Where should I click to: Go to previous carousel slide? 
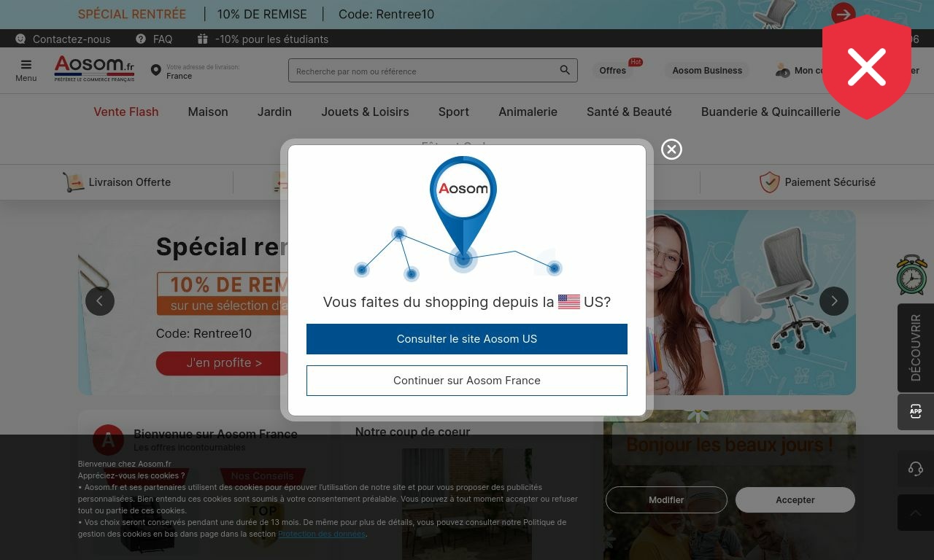[x=100, y=301]
